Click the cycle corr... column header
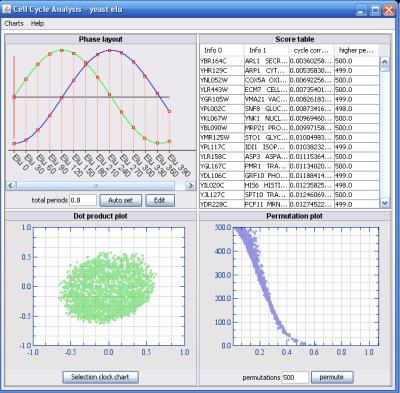 tap(311, 50)
